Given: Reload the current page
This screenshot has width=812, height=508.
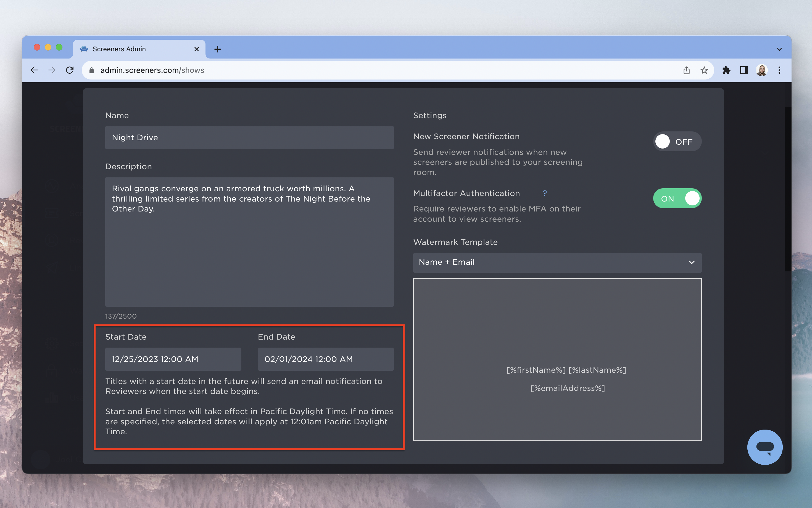Looking at the screenshot, I should click(x=70, y=70).
